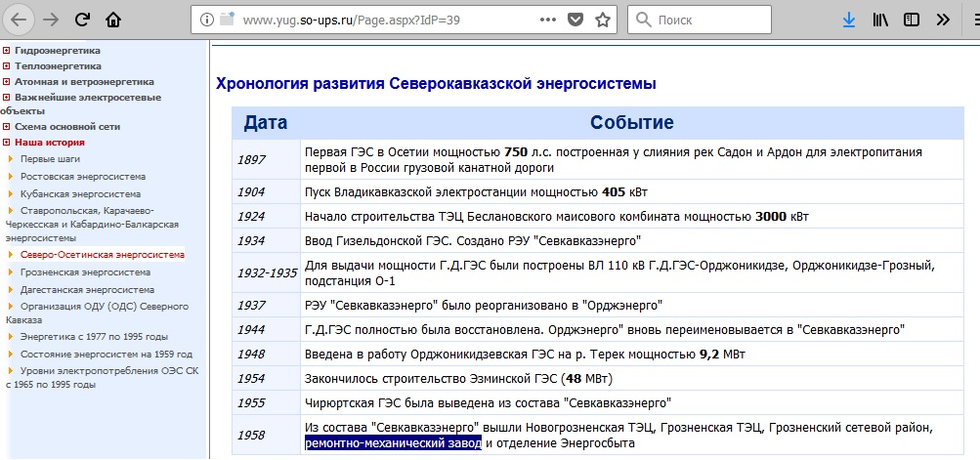980x460 pixels.
Task: Open the Downloads arrow icon
Action: pyautogui.click(x=849, y=20)
